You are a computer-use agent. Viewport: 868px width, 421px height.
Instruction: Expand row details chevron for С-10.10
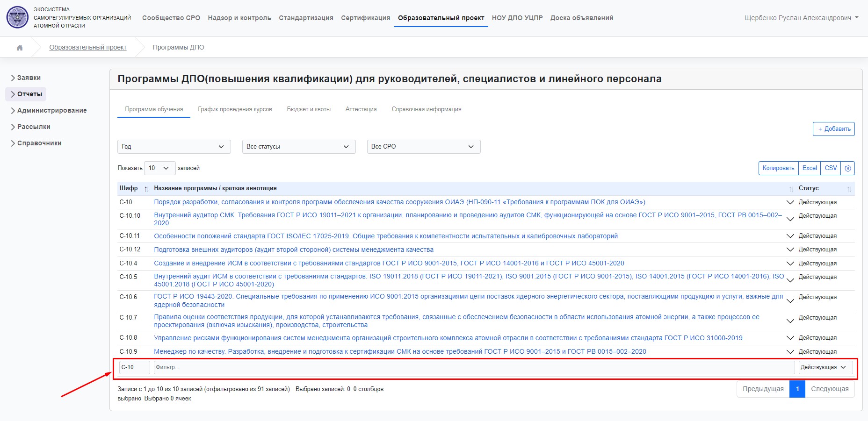tap(790, 219)
